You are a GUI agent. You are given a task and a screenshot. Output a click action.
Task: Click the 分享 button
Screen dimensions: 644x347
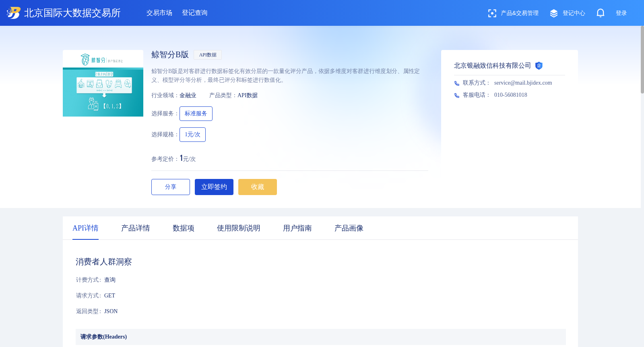coord(171,187)
